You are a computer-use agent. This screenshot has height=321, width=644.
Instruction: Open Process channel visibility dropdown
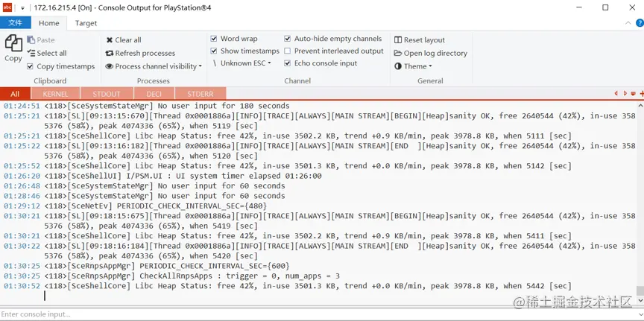point(154,66)
